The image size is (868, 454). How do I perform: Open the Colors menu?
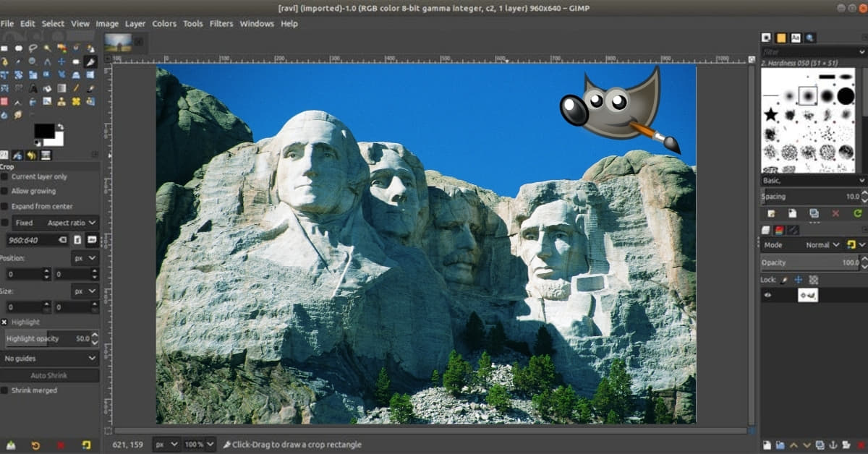[x=164, y=23]
